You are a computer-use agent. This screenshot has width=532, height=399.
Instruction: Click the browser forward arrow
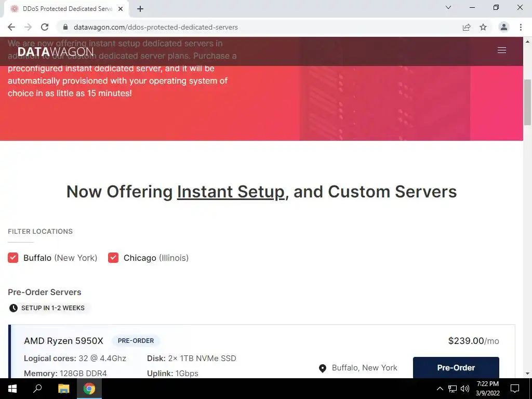point(28,27)
